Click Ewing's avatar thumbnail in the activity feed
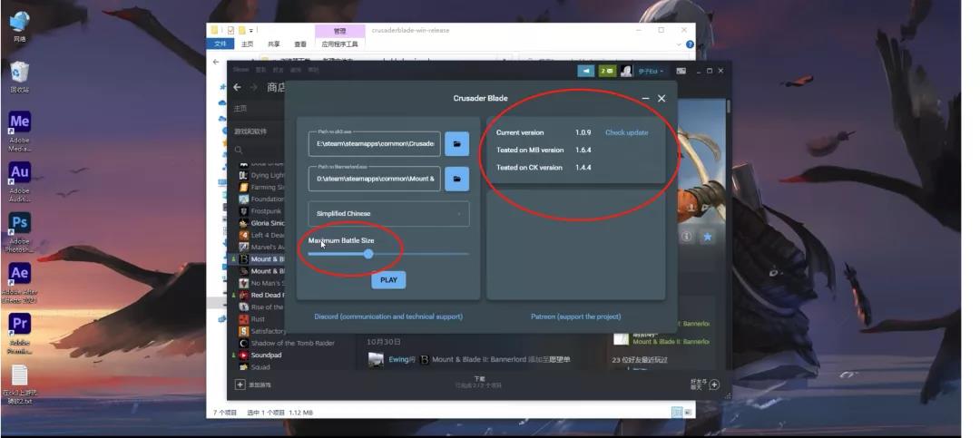Screen dimensions: 980x438 376,360
